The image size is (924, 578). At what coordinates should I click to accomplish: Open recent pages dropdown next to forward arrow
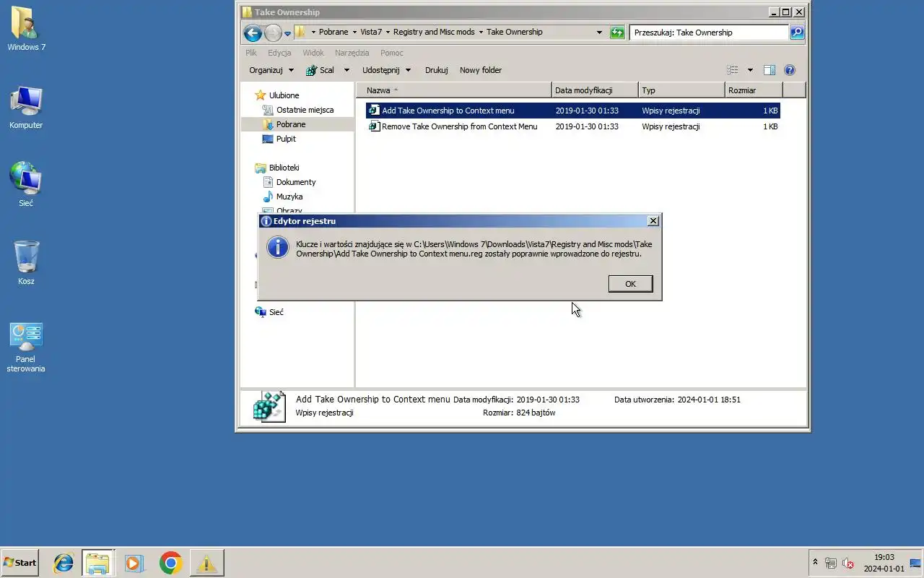point(287,33)
